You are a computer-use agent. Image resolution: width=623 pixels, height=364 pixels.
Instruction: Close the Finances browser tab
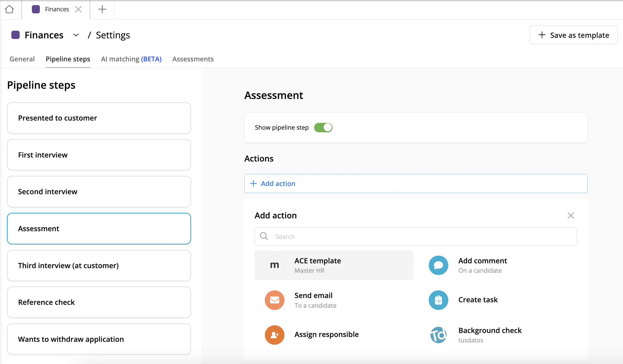coord(78,9)
